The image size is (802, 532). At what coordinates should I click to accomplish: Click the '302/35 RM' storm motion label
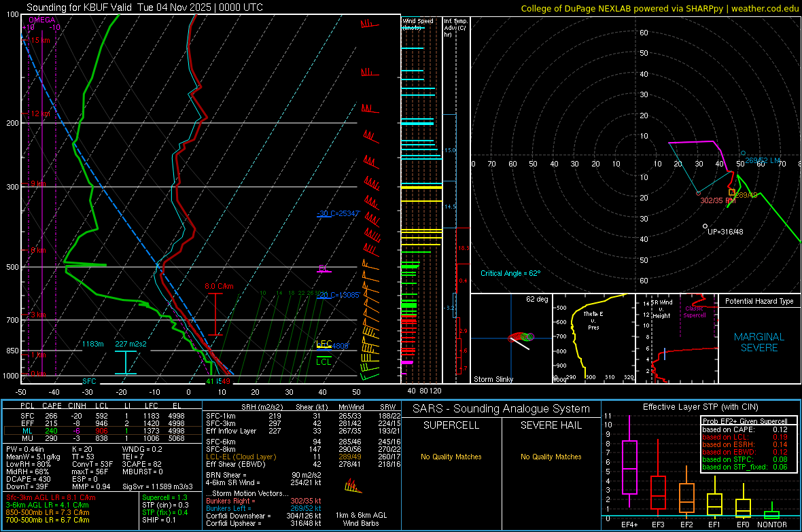click(718, 200)
